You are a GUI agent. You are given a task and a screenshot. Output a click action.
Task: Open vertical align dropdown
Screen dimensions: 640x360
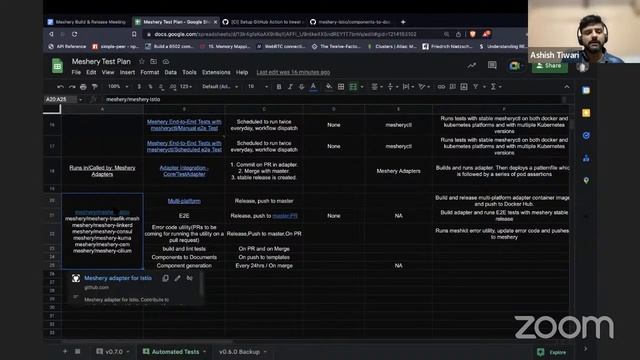(392, 87)
